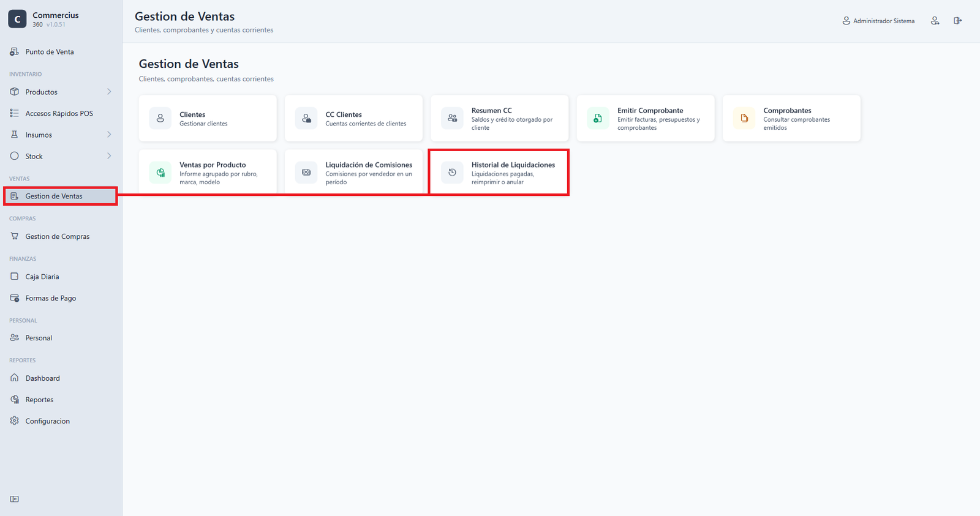Click Administrador Sistema user name

(x=884, y=21)
